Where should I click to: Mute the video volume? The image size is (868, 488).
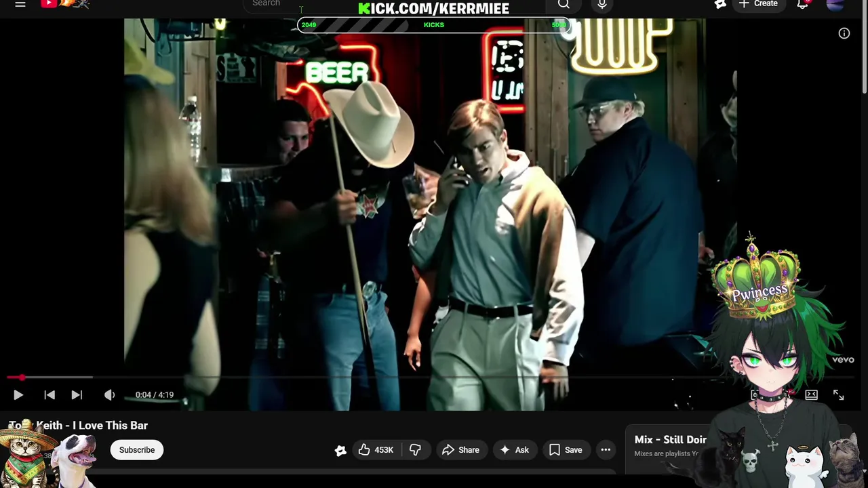tap(109, 395)
